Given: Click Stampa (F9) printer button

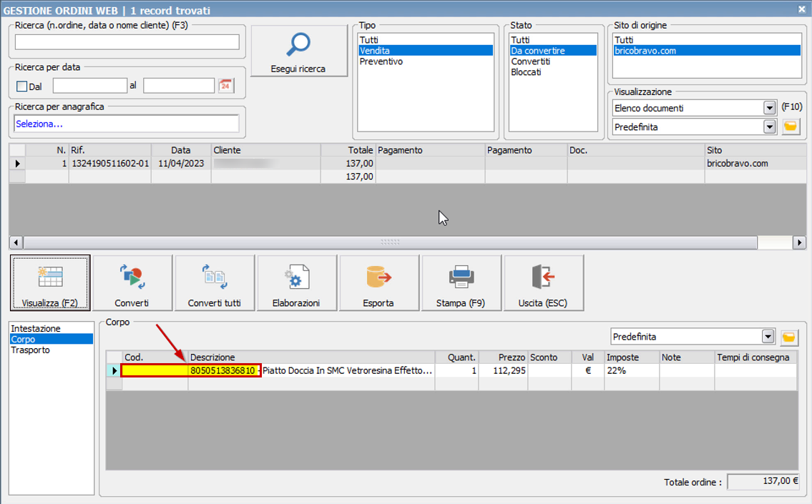Looking at the screenshot, I should (461, 282).
